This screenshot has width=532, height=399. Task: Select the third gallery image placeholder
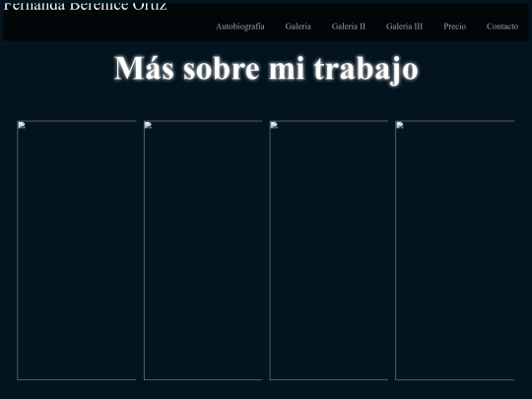pyautogui.click(x=329, y=250)
